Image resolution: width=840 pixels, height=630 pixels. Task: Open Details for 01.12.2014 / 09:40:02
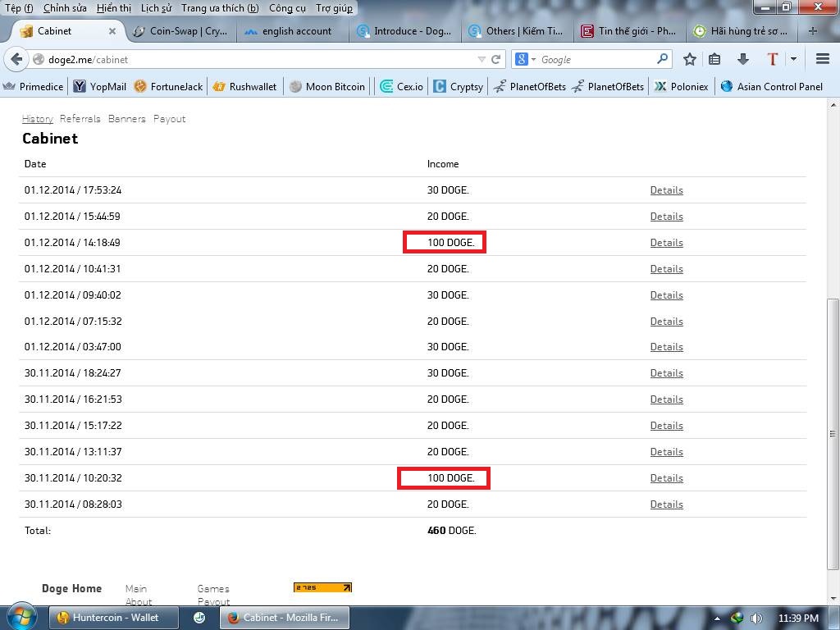[666, 295]
